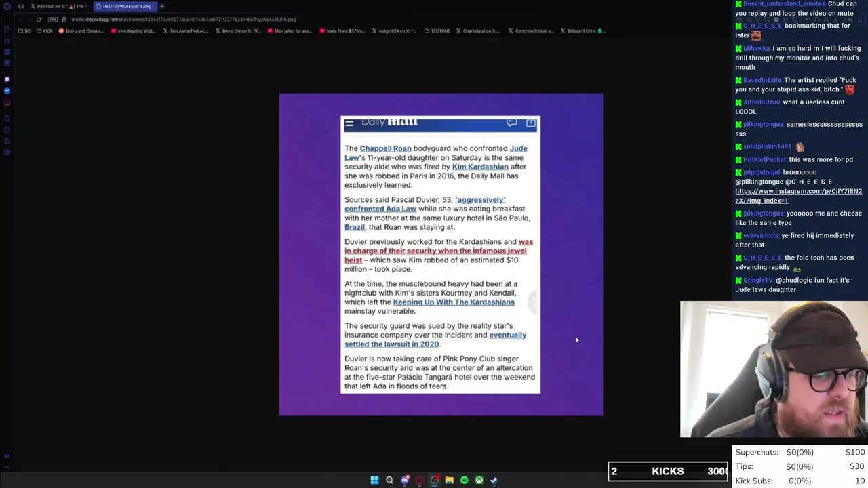
Task: Click chat username GringleTV
Action: [x=758, y=280]
